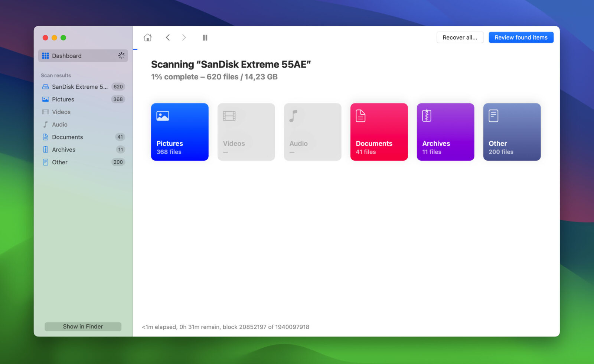Select Videos in the Scan results sidebar
This screenshot has width=594, height=364.
point(61,112)
